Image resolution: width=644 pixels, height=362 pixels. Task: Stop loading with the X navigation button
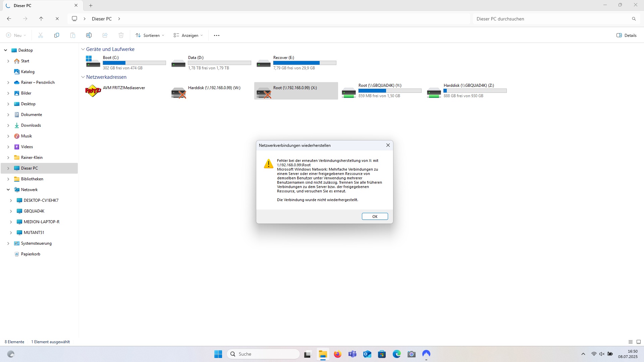(x=57, y=19)
